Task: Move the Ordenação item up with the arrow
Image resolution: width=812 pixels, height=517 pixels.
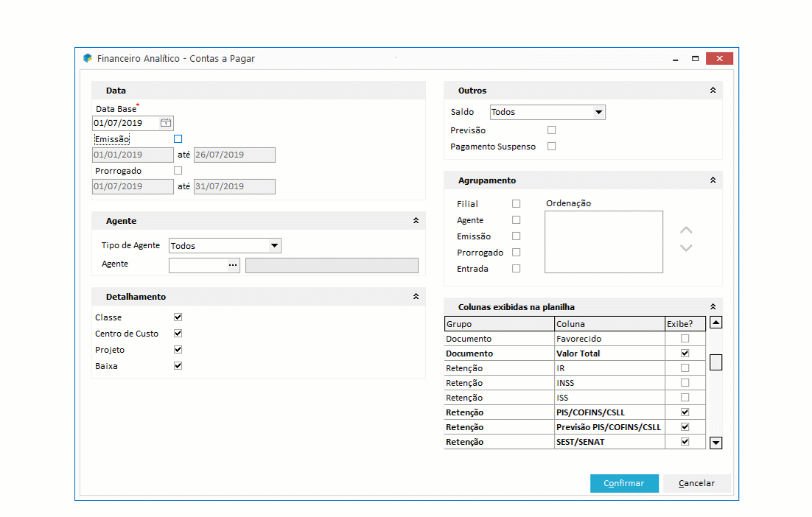Action: coord(686,231)
